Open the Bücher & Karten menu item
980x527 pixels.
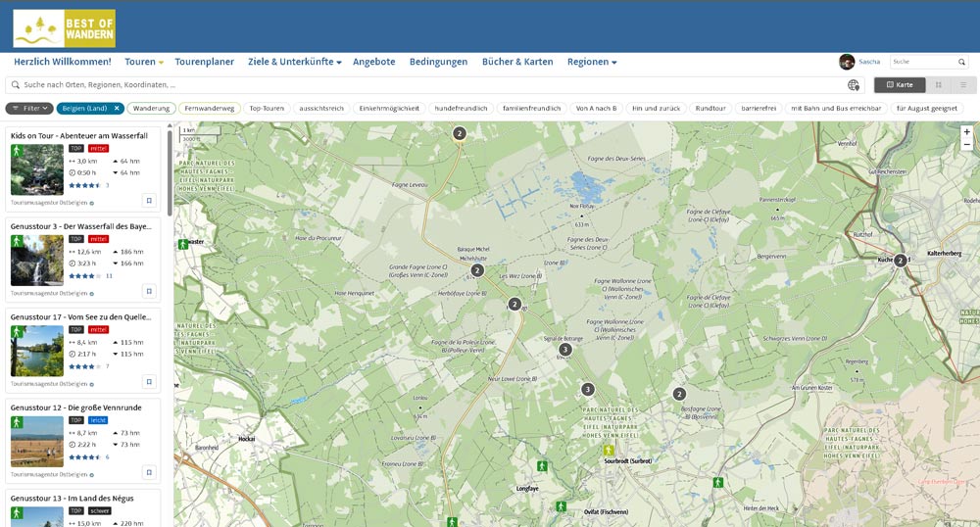517,62
